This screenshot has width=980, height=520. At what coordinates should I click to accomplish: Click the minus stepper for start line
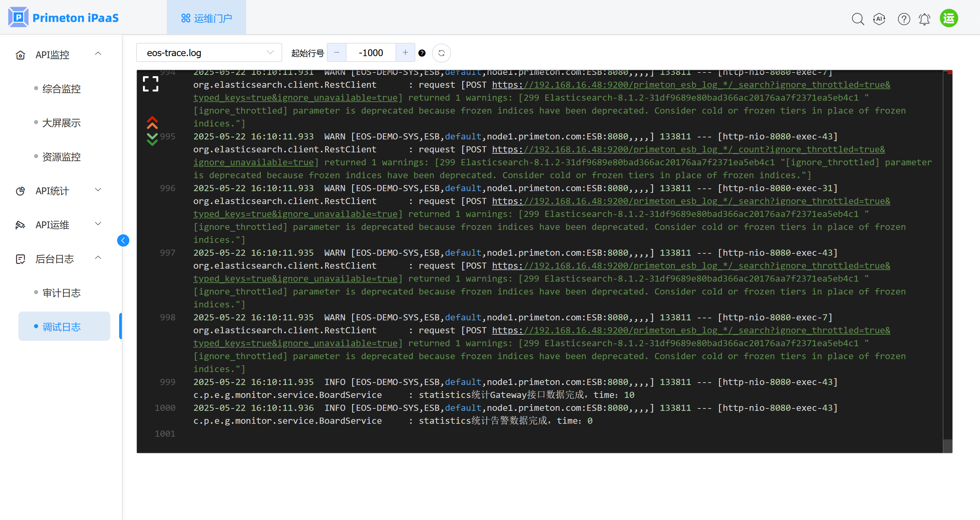(x=337, y=53)
